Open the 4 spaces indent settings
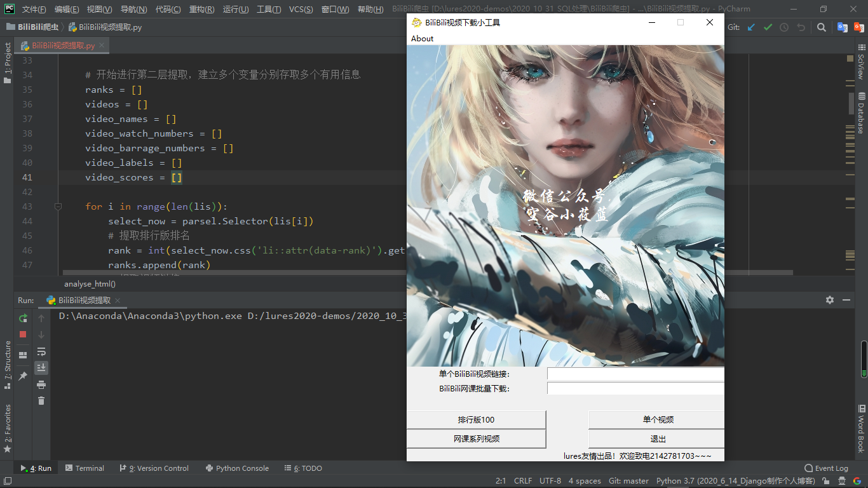 pyautogui.click(x=585, y=481)
